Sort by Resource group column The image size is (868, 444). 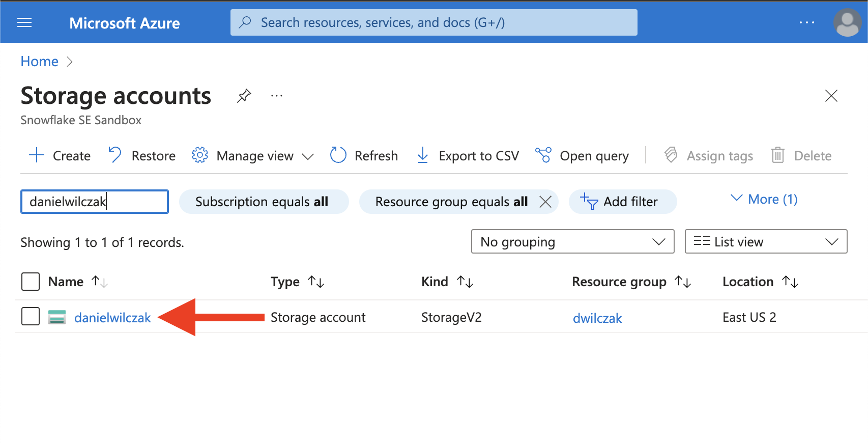click(631, 282)
